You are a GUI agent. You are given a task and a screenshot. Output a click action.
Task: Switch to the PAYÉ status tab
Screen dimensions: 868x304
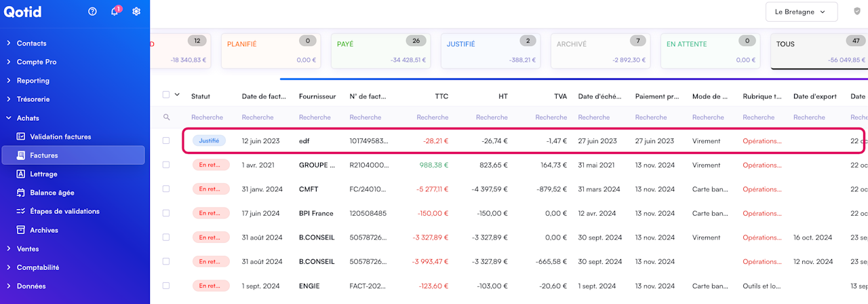click(x=381, y=52)
